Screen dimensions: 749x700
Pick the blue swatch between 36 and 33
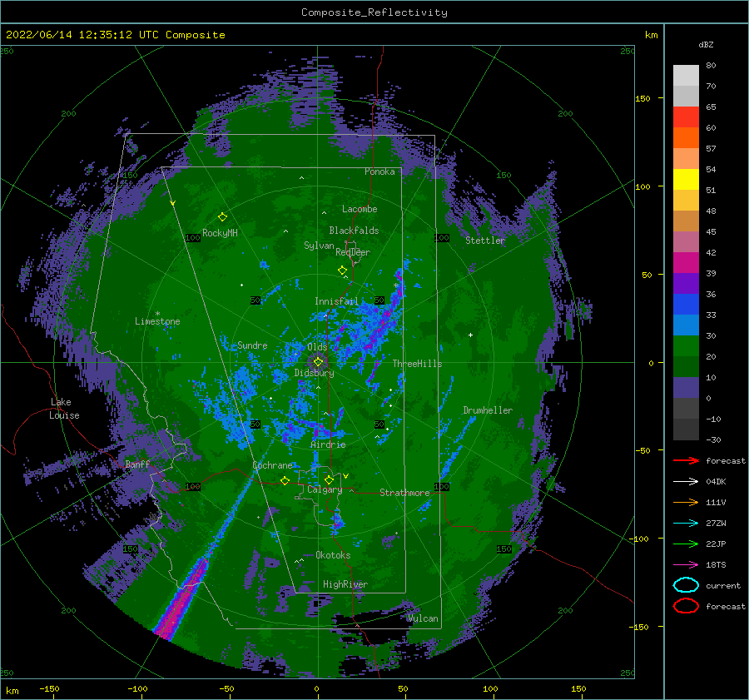pos(686,304)
